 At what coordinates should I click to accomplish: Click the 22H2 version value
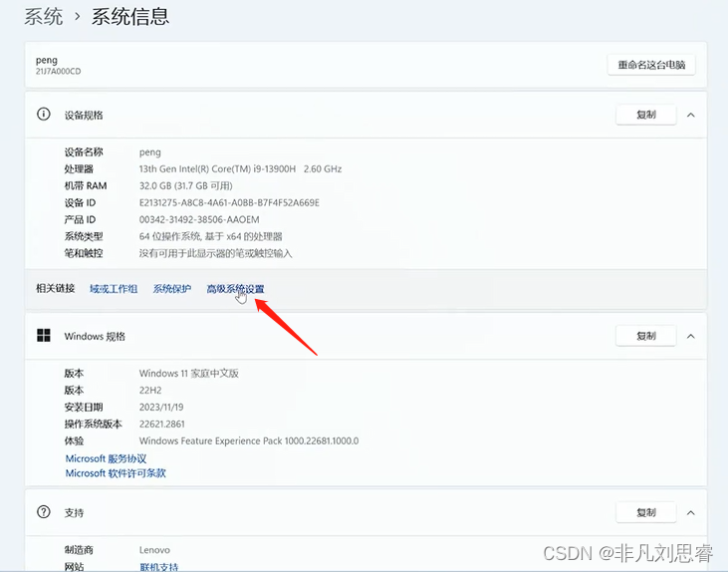click(150, 390)
